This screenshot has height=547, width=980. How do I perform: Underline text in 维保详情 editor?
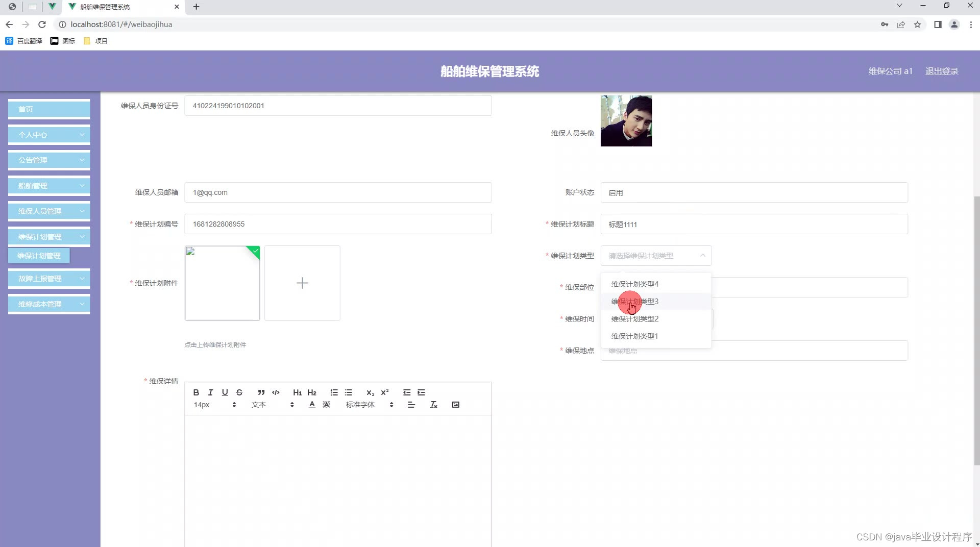(x=225, y=392)
